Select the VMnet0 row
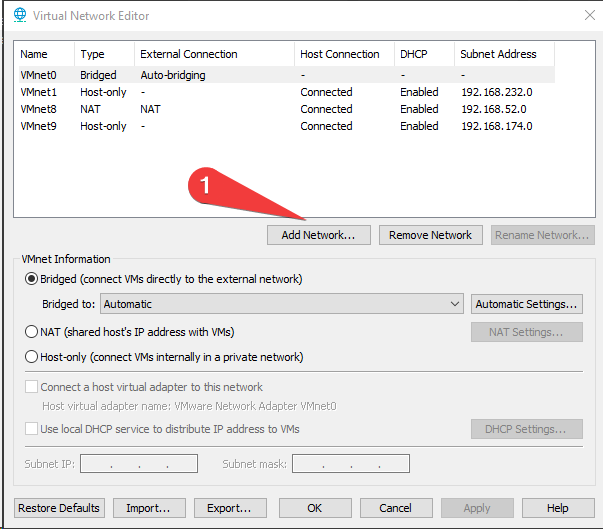 pyautogui.click(x=285, y=75)
